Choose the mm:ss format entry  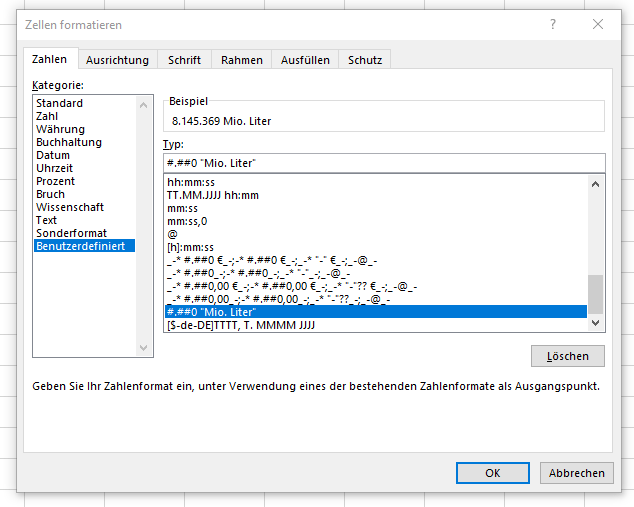[376, 208]
